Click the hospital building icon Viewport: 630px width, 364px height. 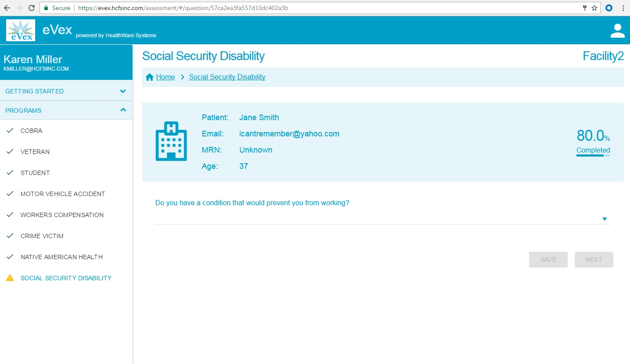point(171,141)
